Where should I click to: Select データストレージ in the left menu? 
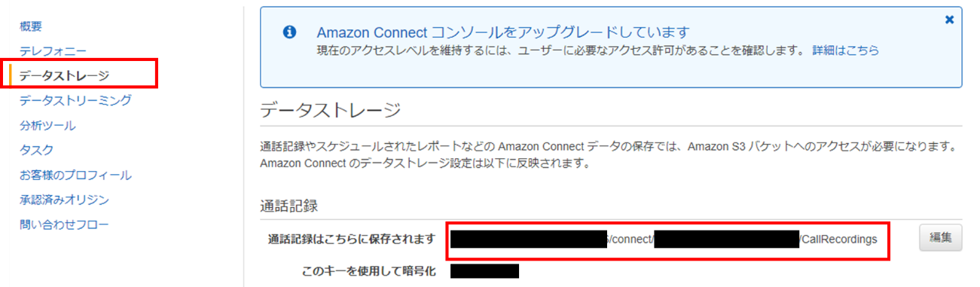pos(64,75)
